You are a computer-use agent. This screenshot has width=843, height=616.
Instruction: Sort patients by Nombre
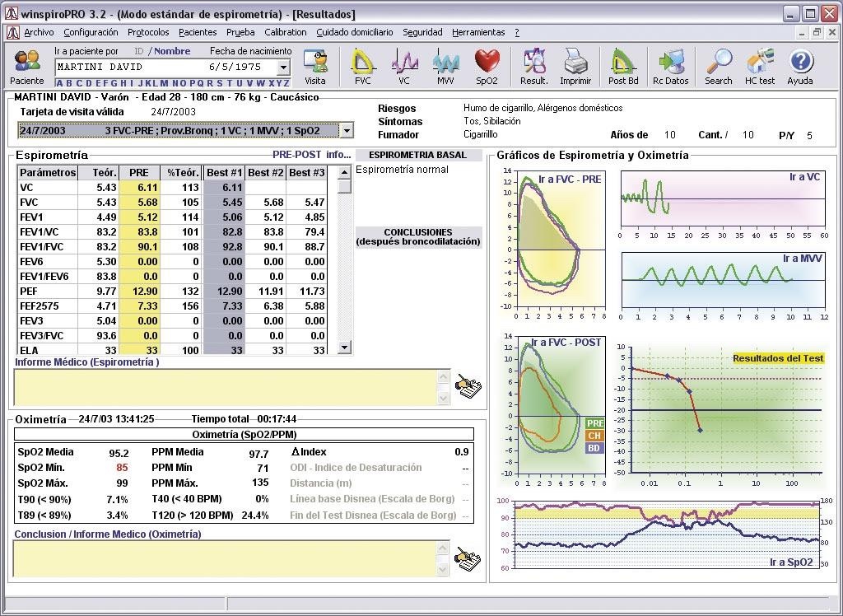click(171, 51)
